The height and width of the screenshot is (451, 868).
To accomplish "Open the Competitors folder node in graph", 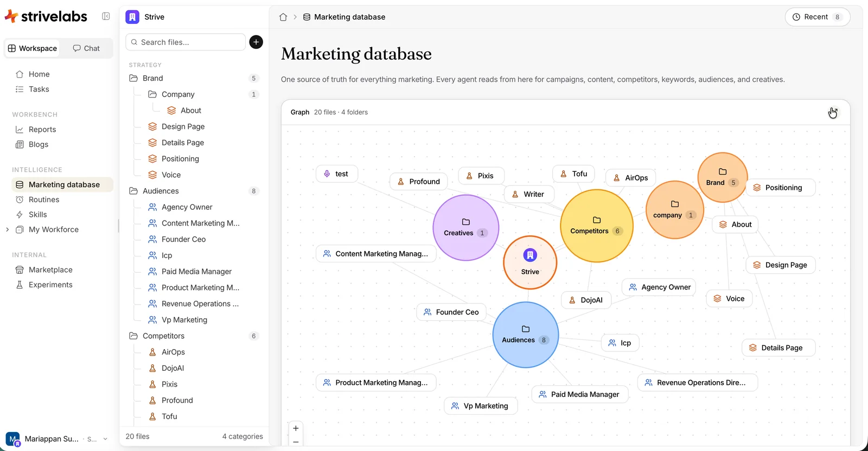I will [597, 225].
